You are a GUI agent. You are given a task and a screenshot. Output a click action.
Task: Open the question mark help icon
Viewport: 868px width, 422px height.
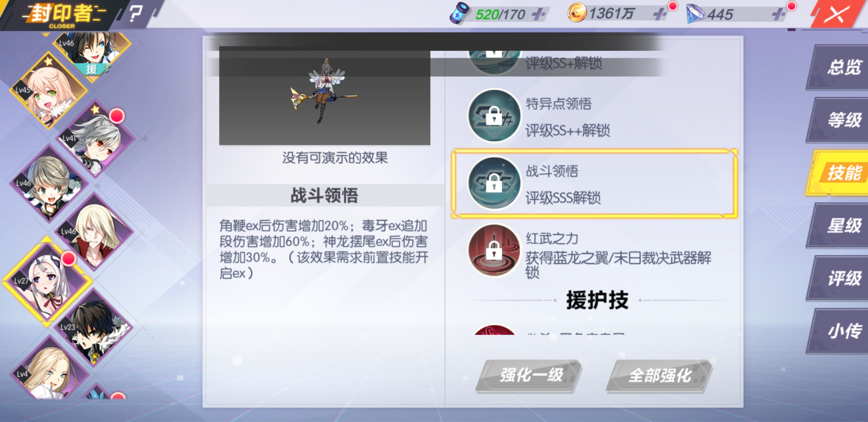tap(136, 13)
